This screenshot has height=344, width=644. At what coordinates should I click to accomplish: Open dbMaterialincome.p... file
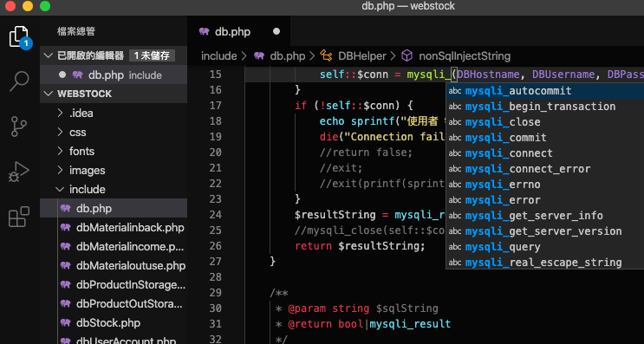pos(114,246)
